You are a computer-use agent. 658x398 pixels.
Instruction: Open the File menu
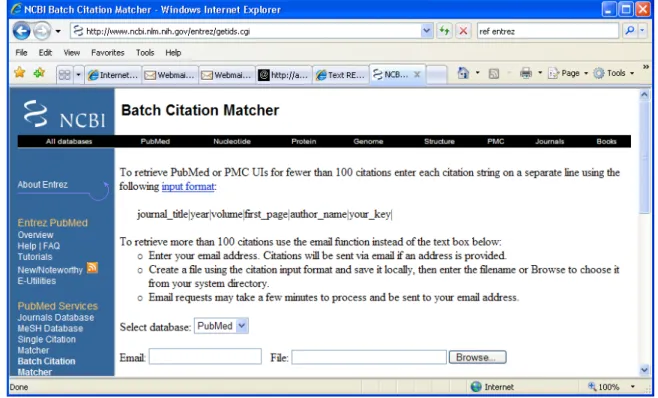(21, 52)
